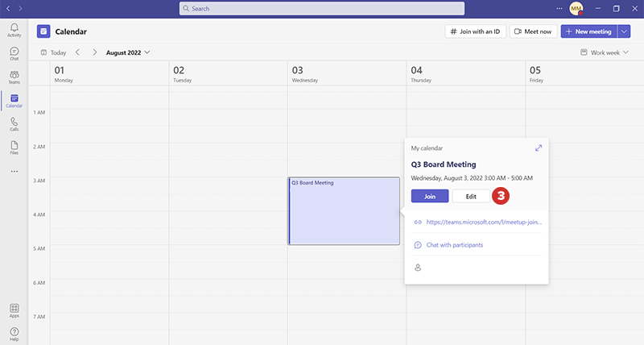644x345 pixels.
Task: Click the Teams meetup-join link
Action: click(x=483, y=222)
